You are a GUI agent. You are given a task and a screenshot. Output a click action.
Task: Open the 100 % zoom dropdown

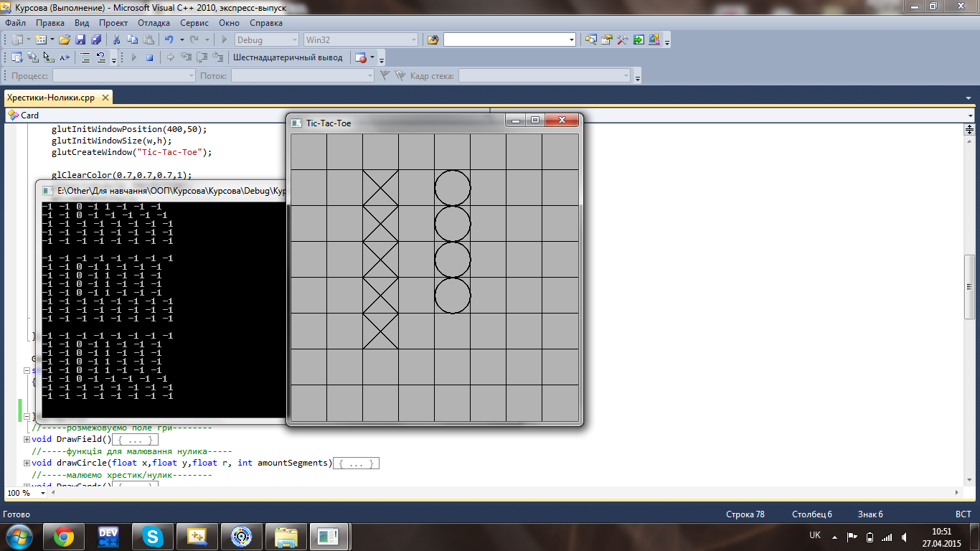coord(43,494)
